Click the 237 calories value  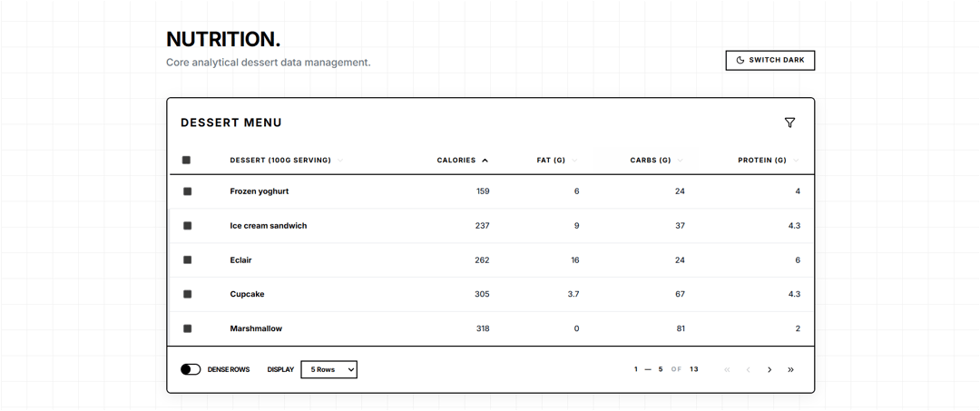[x=482, y=226]
